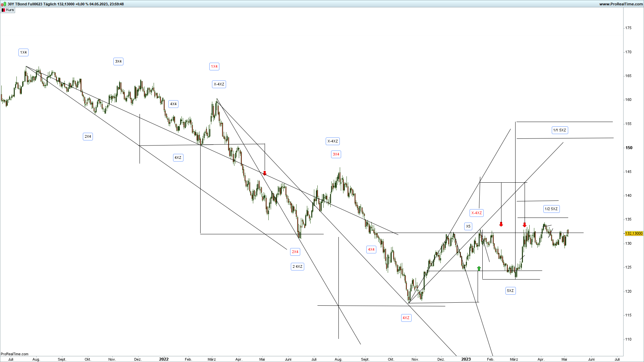Viewport: 644px width, 362px height.
Task: Select the red '4X4' label near Sept. 2022
Action: click(x=371, y=249)
